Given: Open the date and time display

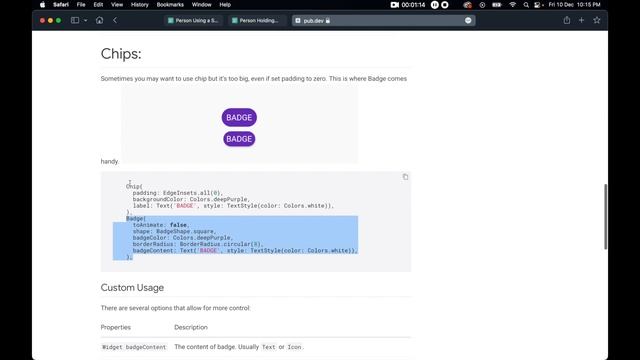Looking at the screenshot, I should click(x=574, y=5).
